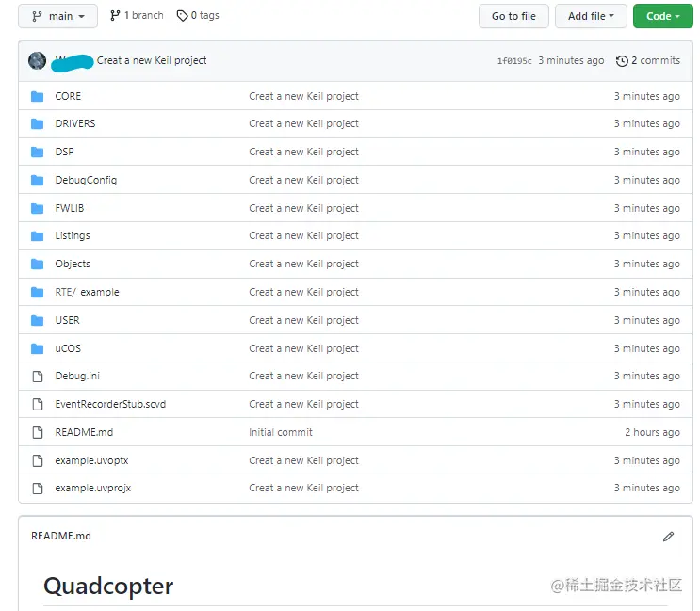Open the main branch dropdown
700x611 pixels.
click(x=58, y=16)
